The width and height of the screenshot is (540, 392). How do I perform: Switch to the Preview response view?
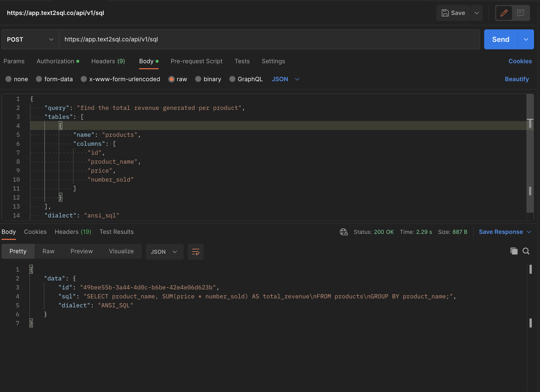point(82,251)
